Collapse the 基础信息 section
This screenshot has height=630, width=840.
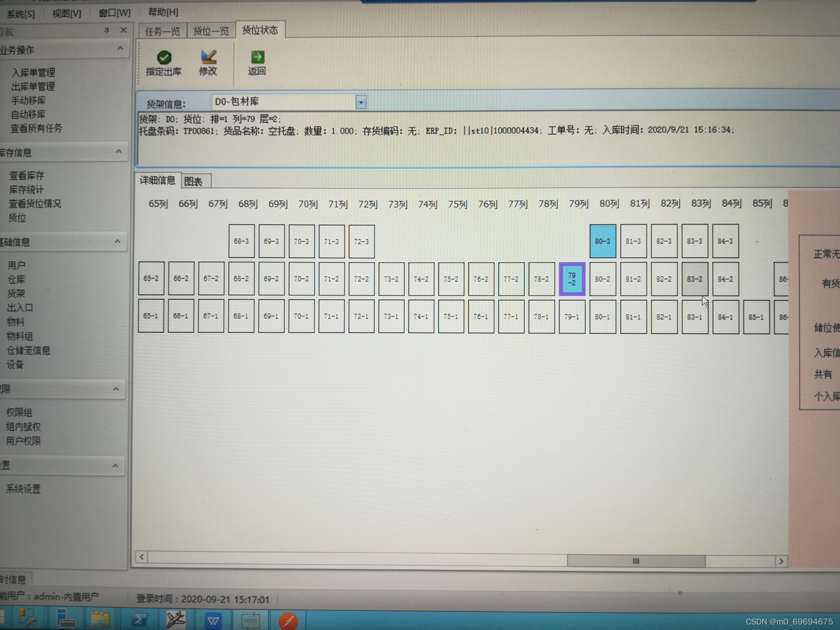click(117, 241)
